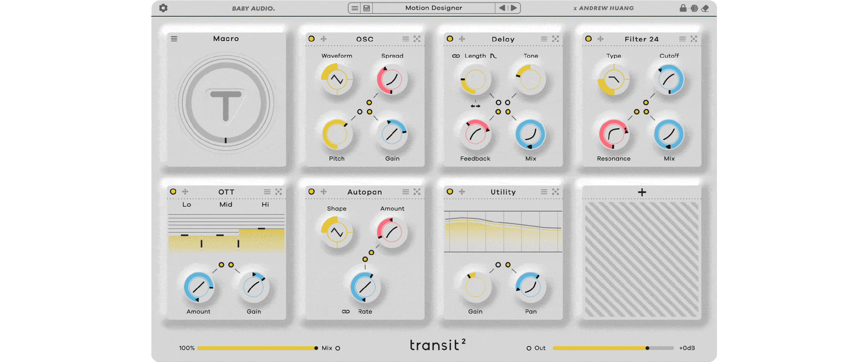Click the sync link icon beside Autopan Rate
This screenshot has width=868, height=362.
(345, 312)
